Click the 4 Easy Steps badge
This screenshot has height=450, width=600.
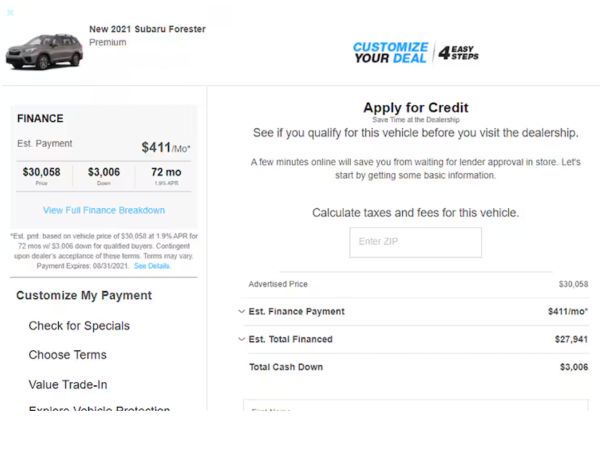coord(458,53)
